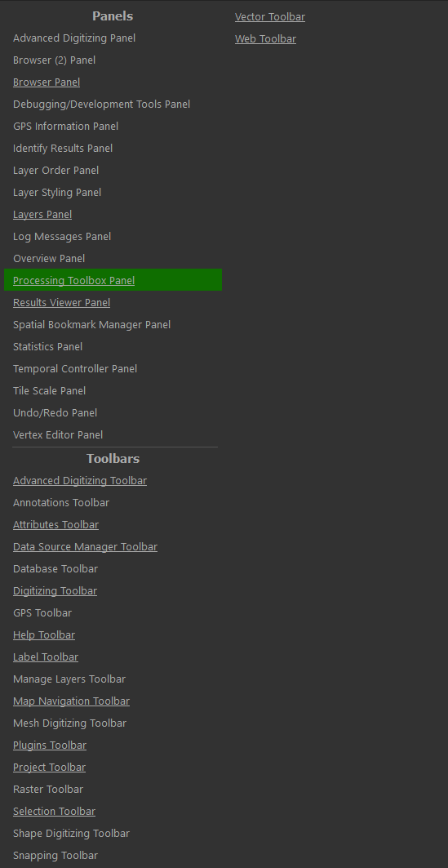
Task: Toggle the Advanced Digitizing Toolbar
Action: tap(80, 480)
